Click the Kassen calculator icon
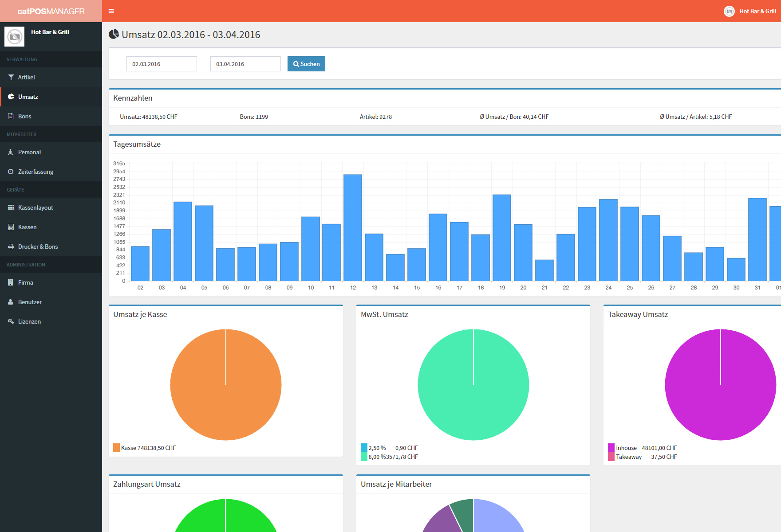This screenshot has height=532, width=781. (x=11, y=227)
